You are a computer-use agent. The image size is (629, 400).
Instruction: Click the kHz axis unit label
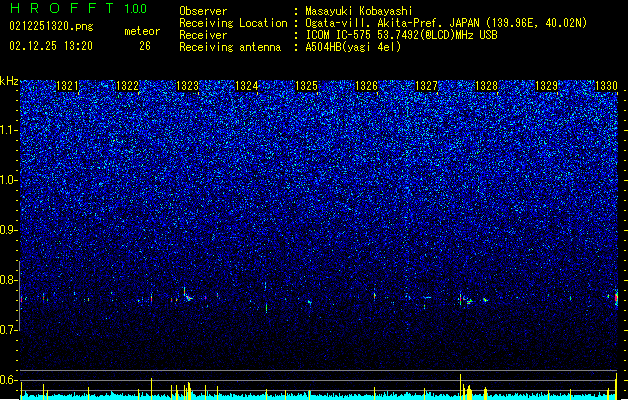click(x=9, y=81)
